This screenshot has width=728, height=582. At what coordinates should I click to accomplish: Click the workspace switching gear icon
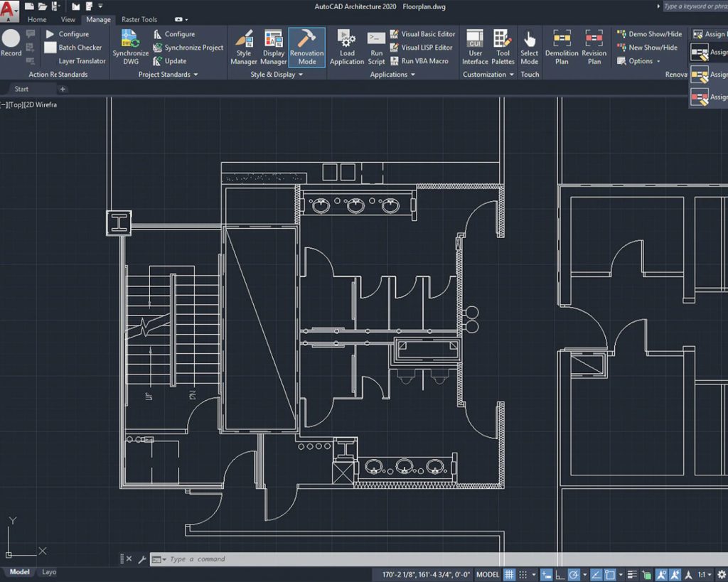coord(722,575)
